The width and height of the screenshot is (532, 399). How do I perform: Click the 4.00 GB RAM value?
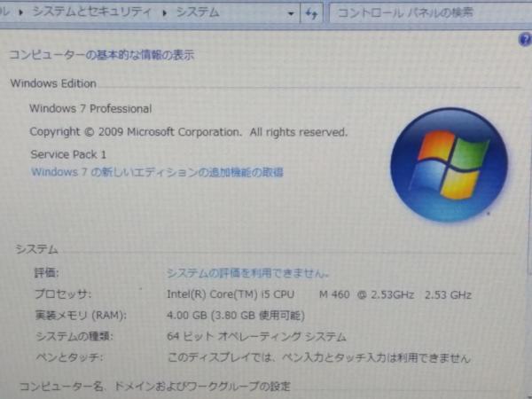pyautogui.click(x=236, y=316)
